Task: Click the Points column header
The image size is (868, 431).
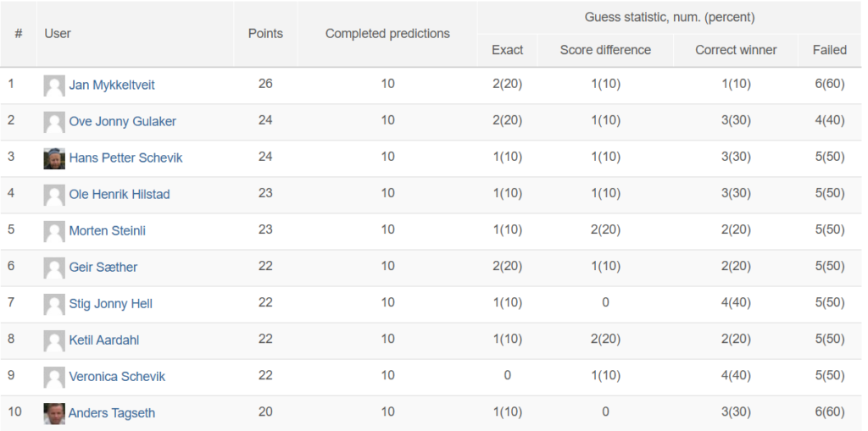Action: [x=265, y=34]
